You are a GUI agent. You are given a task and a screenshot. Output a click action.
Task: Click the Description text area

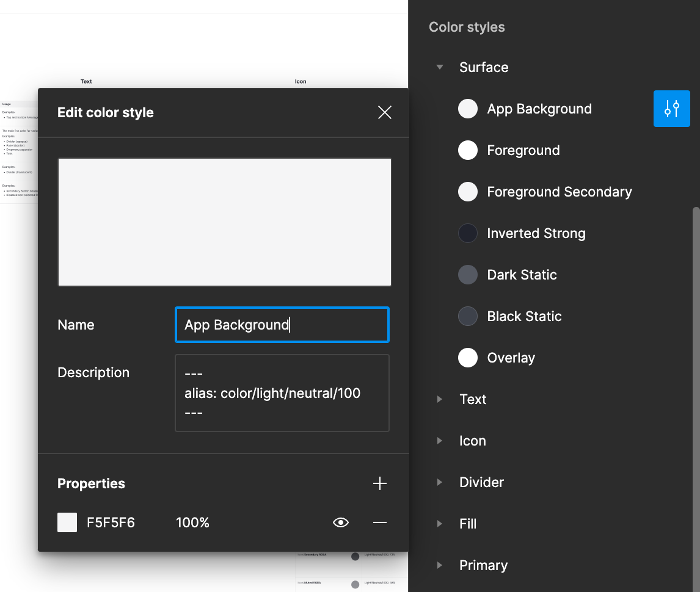[x=282, y=393]
